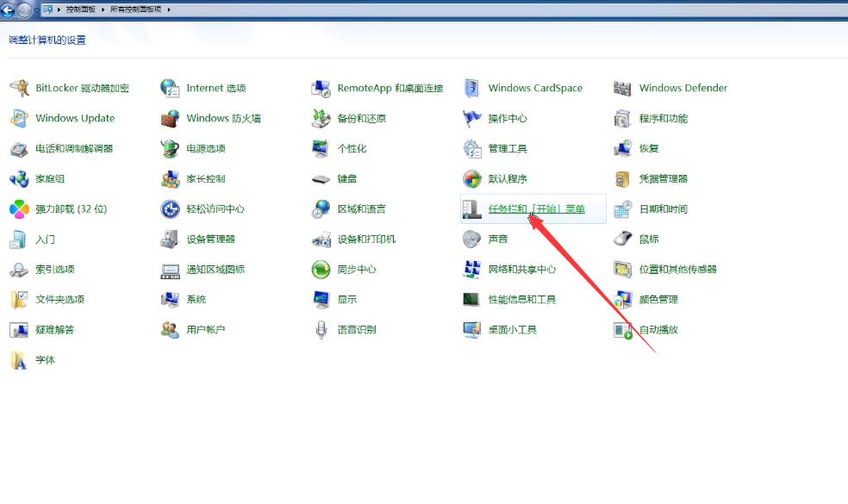The width and height of the screenshot is (848, 504).
Task: Click the 恢复 link
Action: tap(648, 148)
